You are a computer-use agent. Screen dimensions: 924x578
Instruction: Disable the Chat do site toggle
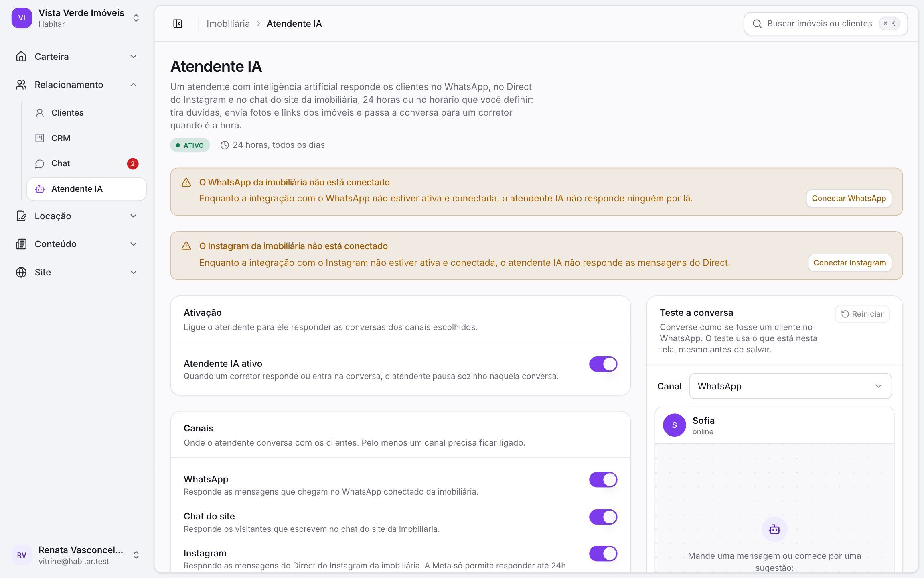point(603,517)
